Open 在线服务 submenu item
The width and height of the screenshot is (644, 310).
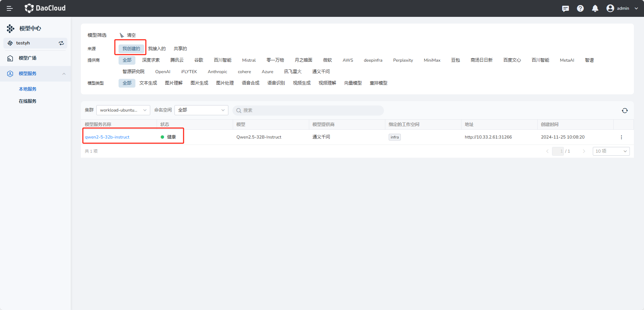[x=28, y=101]
